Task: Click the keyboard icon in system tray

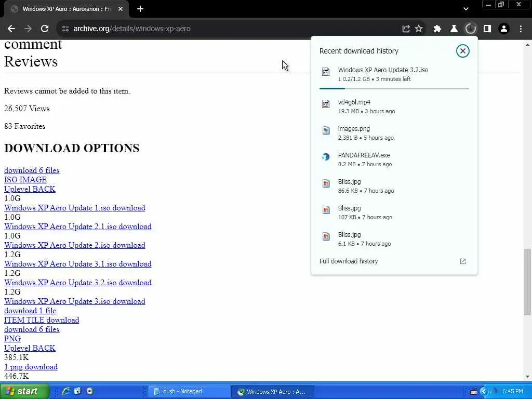Action: [x=474, y=392]
